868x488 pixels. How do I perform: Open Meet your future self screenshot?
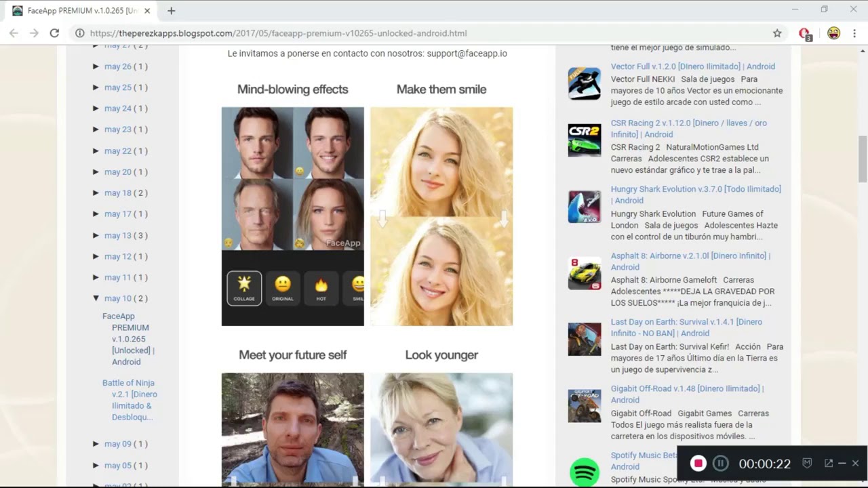(x=293, y=429)
